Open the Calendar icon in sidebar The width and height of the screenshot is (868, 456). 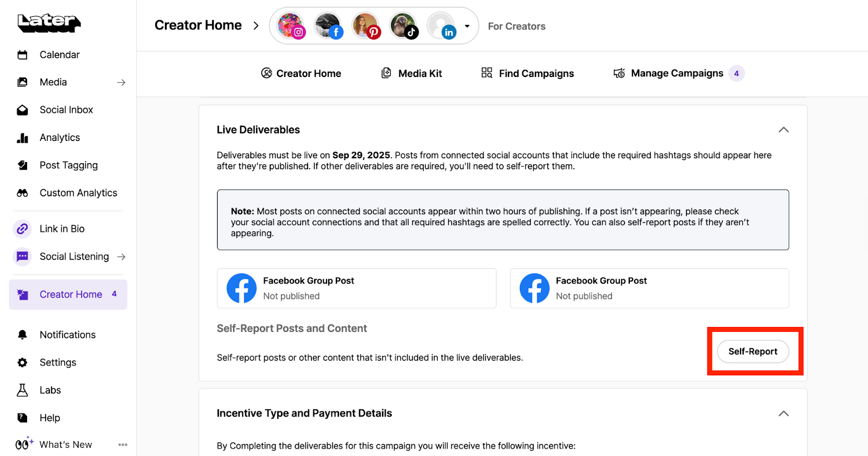coord(22,55)
